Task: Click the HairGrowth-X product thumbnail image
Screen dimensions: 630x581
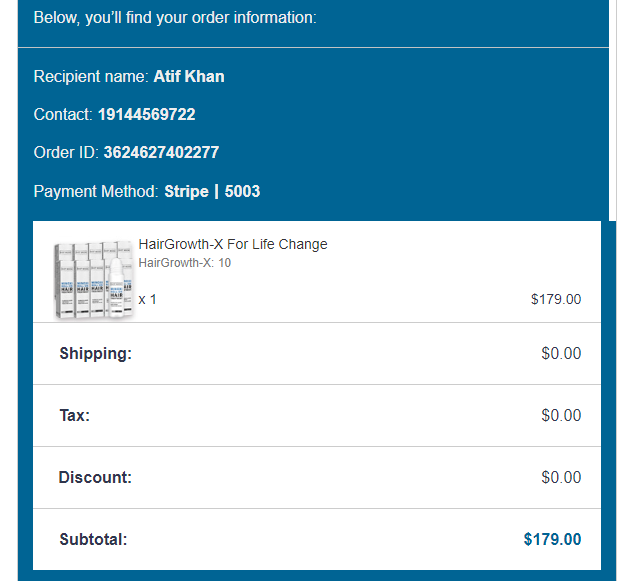Action: (93, 280)
